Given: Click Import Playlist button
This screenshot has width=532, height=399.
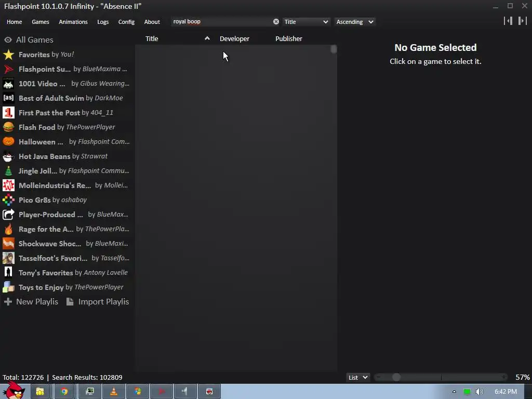Looking at the screenshot, I should (97, 302).
